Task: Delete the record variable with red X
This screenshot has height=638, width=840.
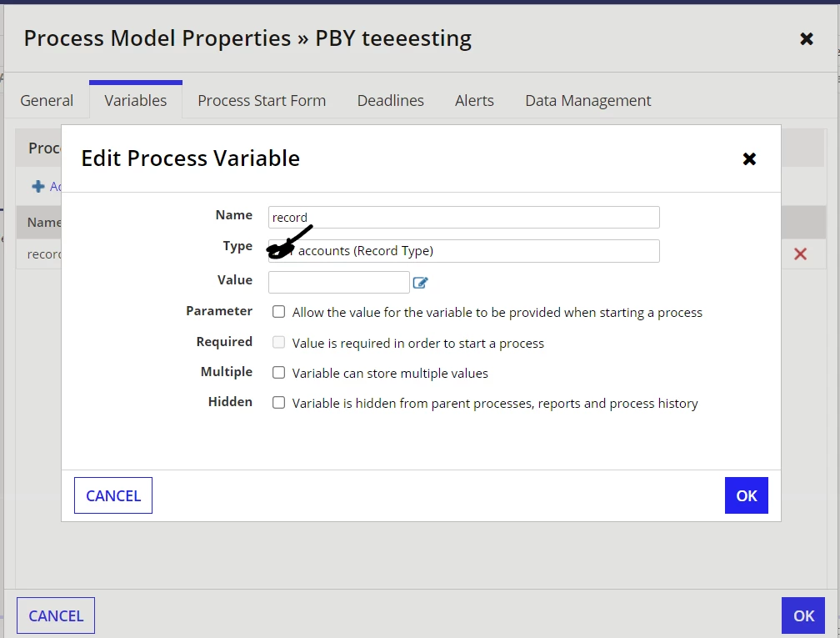Action: (x=800, y=254)
